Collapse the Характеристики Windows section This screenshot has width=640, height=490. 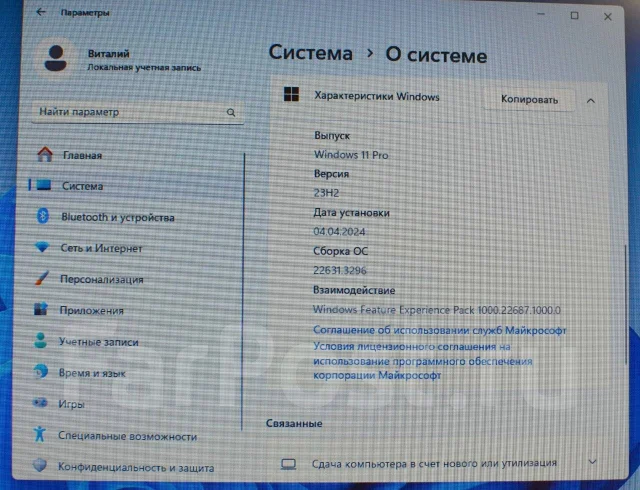[591, 100]
